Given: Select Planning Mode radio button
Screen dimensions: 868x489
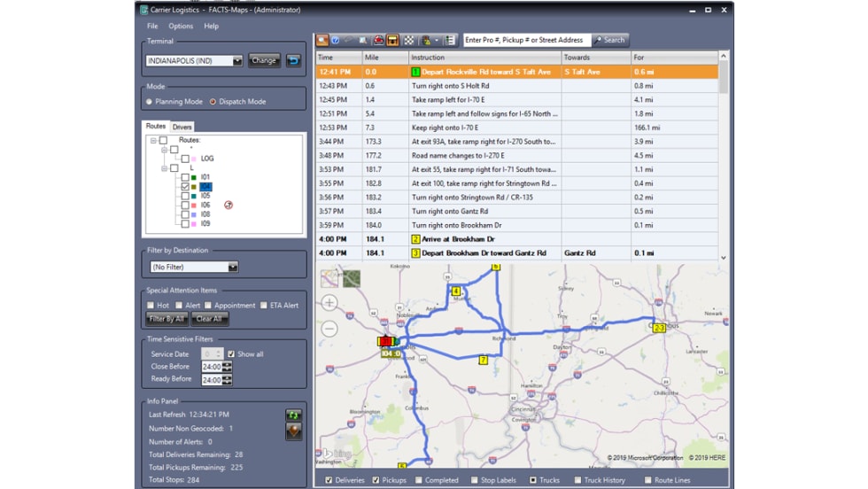Looking at the screenshot, I should pos(149,102).
